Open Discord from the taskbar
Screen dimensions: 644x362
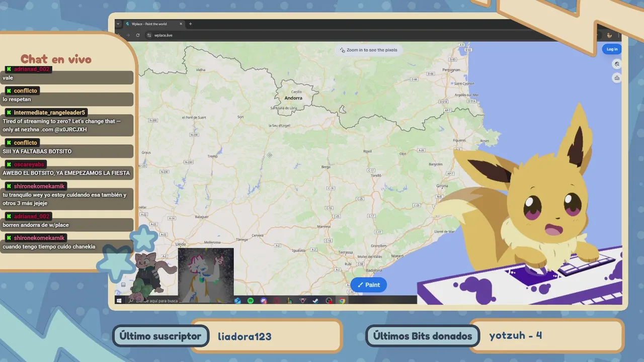click(x=264, y=301)
